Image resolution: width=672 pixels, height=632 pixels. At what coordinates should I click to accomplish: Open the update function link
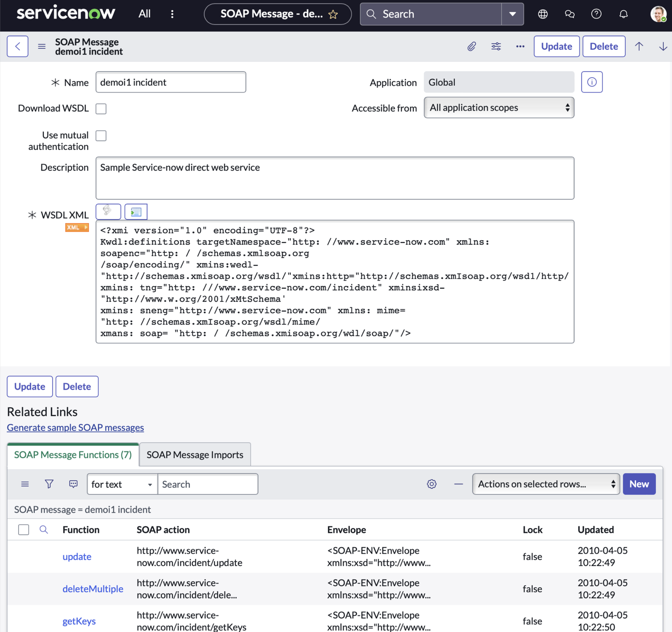77,556
